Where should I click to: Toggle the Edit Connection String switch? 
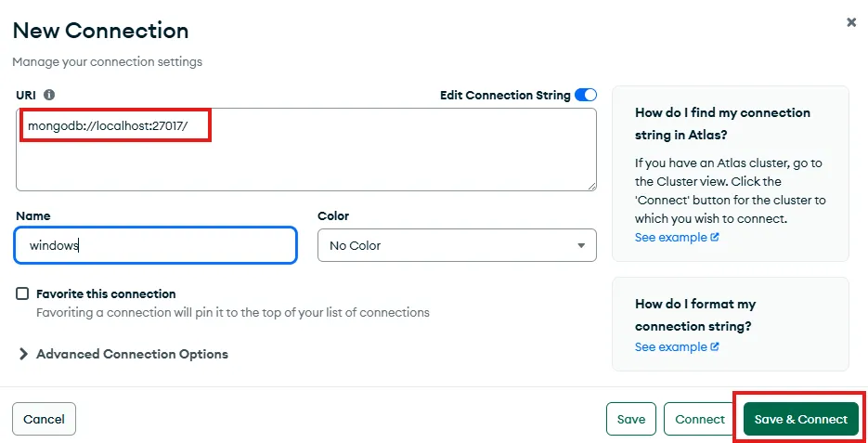coord(586,95)
